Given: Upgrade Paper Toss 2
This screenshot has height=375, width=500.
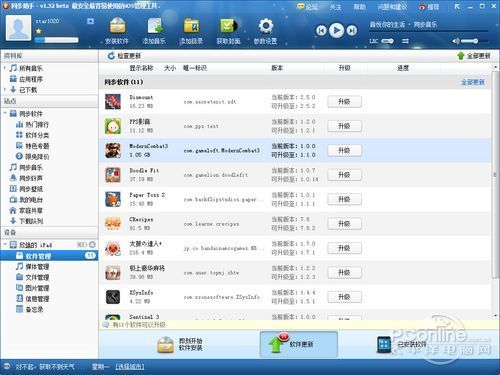Looking at the screenshot, I should coord(344,199).
